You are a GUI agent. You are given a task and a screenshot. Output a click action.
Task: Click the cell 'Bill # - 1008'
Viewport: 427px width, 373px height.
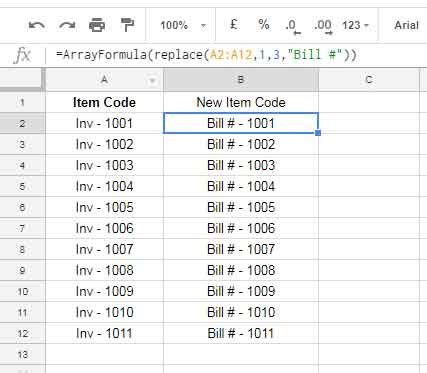(241, 270)
